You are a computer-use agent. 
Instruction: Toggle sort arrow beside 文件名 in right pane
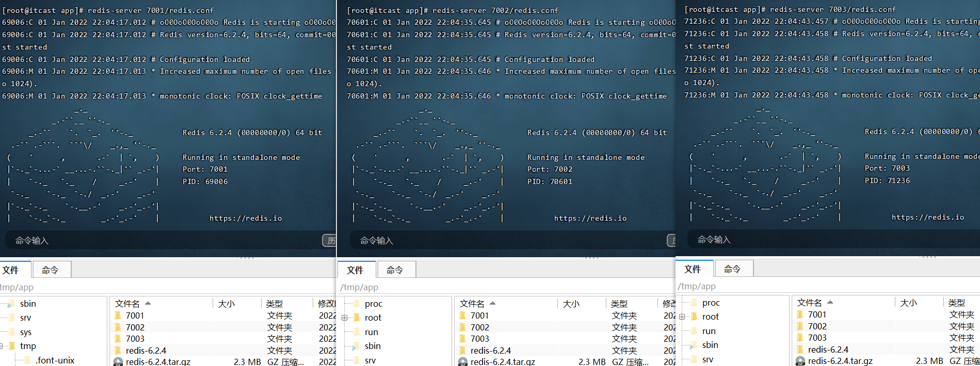point(830,302)
